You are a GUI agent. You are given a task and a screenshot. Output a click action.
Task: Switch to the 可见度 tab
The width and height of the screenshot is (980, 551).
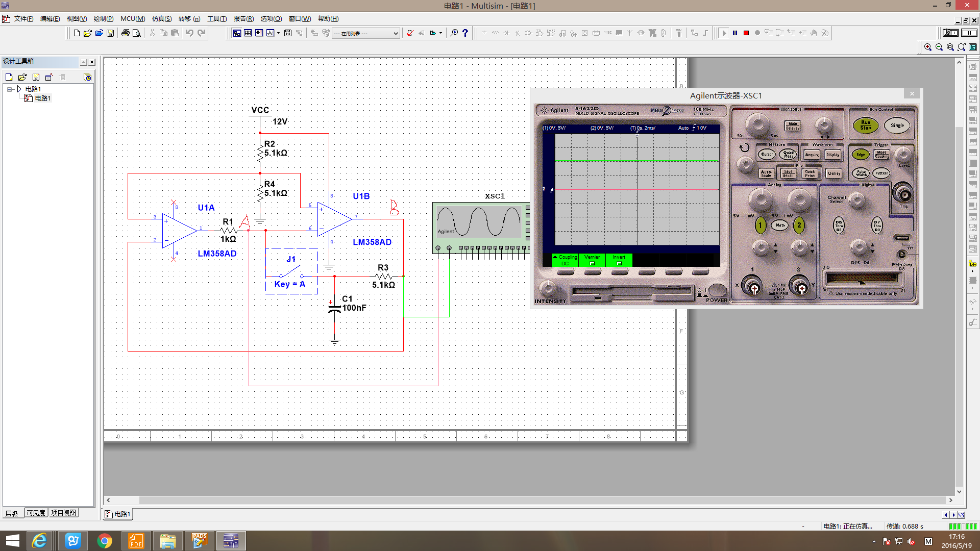[x=36, y=513]
